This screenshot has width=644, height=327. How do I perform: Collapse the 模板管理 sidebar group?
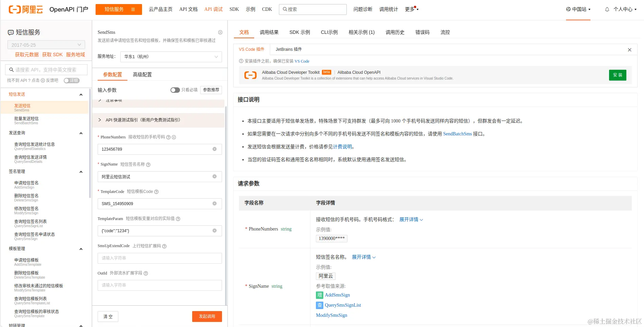(x=81, y=249)
